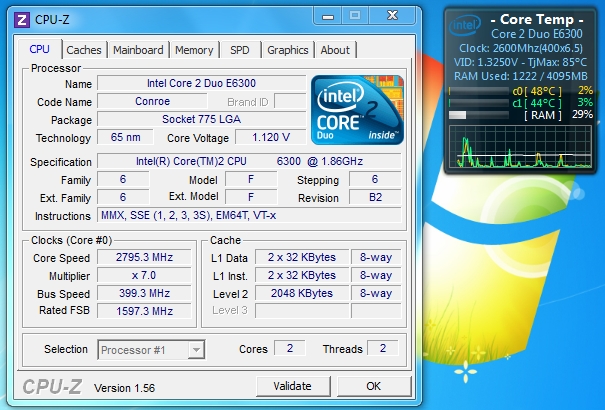605x410 pixels.
Task: Click the VID 1.3250V TjMax line
Action: [521, 62]
